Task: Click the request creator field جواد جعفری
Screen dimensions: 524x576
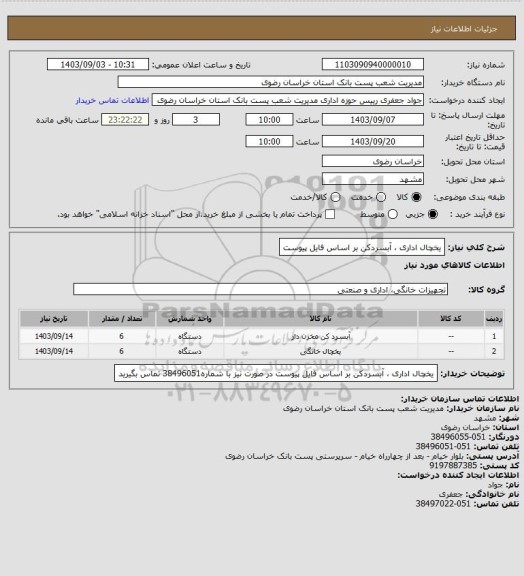Action: click(288, 100)
